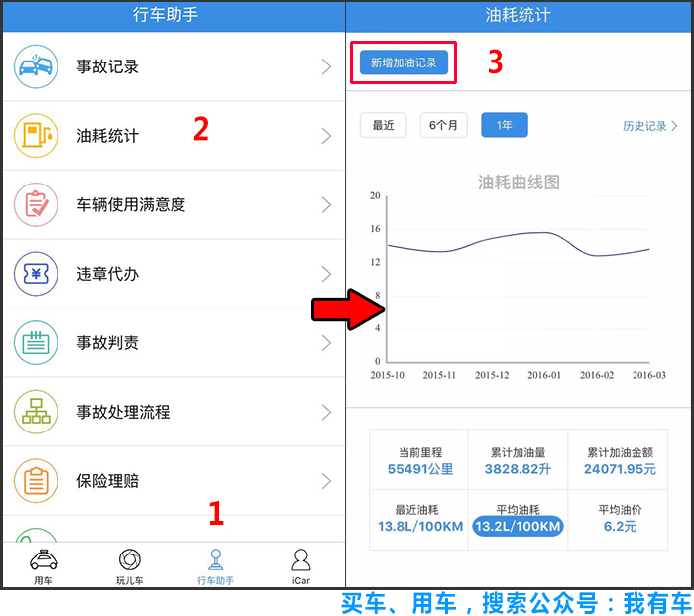Select 保险理赔 row text
694x616 pixels.
(x=107, y=481)
